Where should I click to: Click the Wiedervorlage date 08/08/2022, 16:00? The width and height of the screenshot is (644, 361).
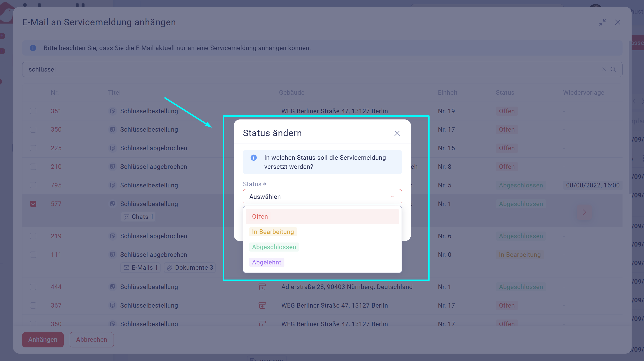point(592,185)
